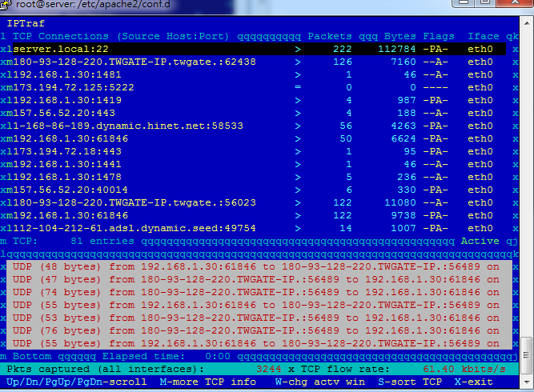Click the scrollbar up arrow
Screen dimensions: 534x392
coord(527,23)
